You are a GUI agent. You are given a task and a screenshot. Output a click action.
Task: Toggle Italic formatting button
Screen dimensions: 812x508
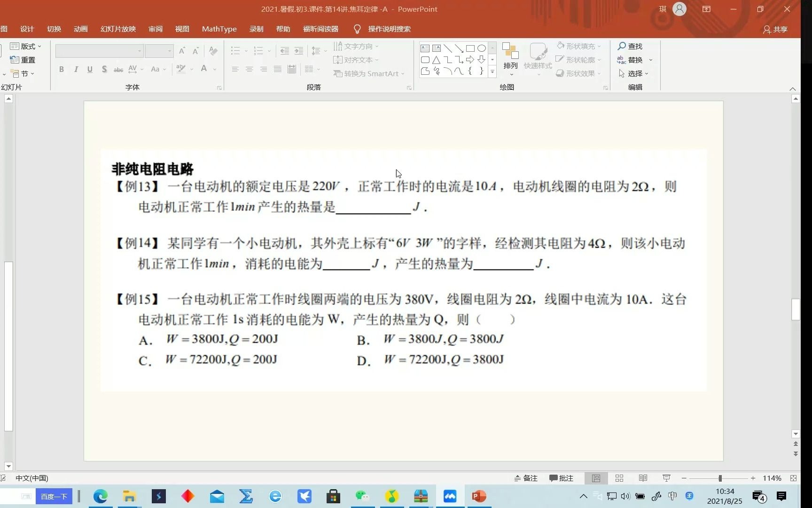[x=76, y=69]
